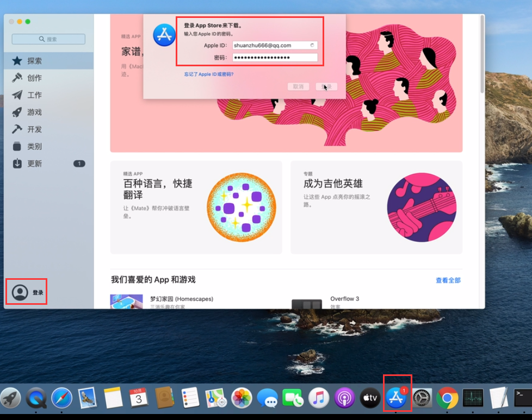
Task: Click the Apple ID text field
Action: (275, 46)
